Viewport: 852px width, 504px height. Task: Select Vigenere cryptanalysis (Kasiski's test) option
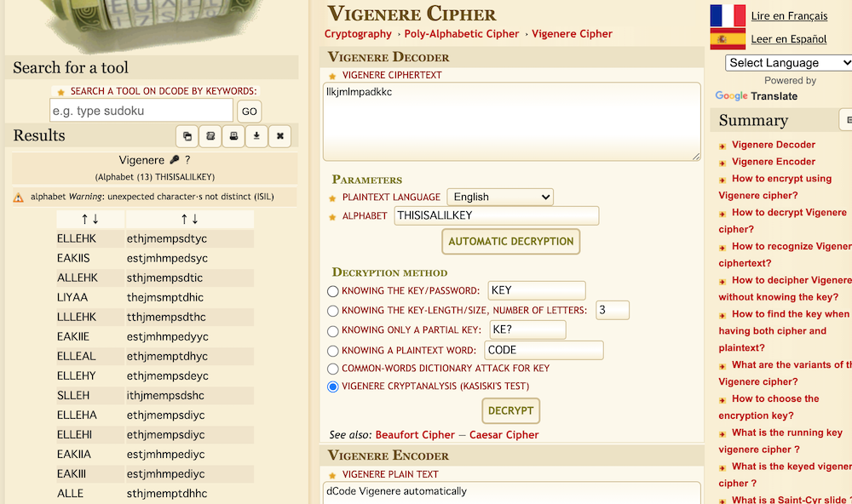pos(333,387)
